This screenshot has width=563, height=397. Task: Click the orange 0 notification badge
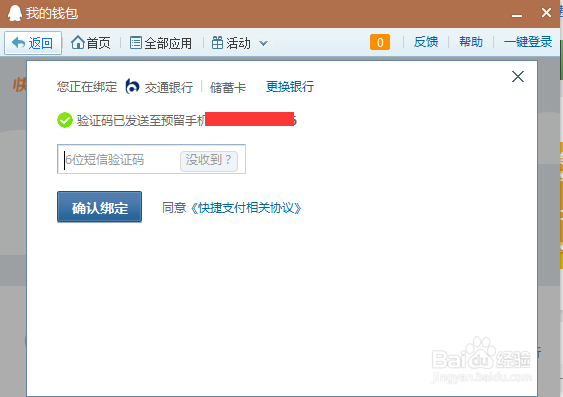click(x=380, y=42)
